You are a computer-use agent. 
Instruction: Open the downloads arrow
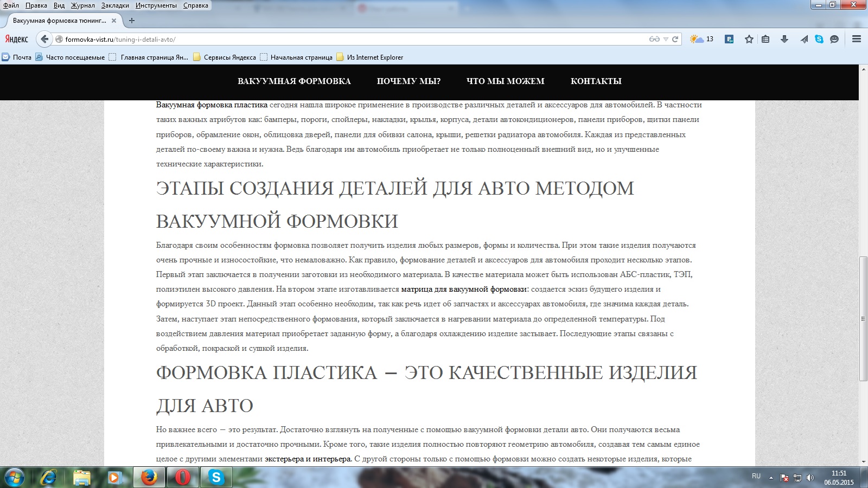pos(784,39)
